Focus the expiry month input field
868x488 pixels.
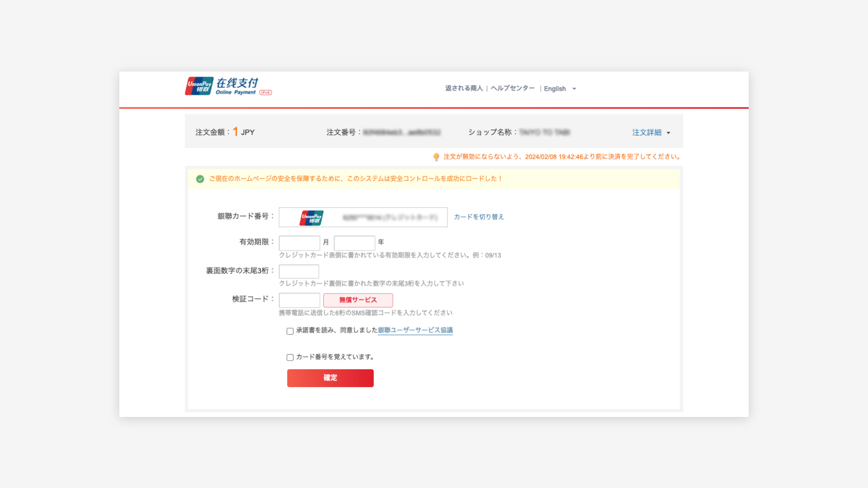(x=299, y=243)
